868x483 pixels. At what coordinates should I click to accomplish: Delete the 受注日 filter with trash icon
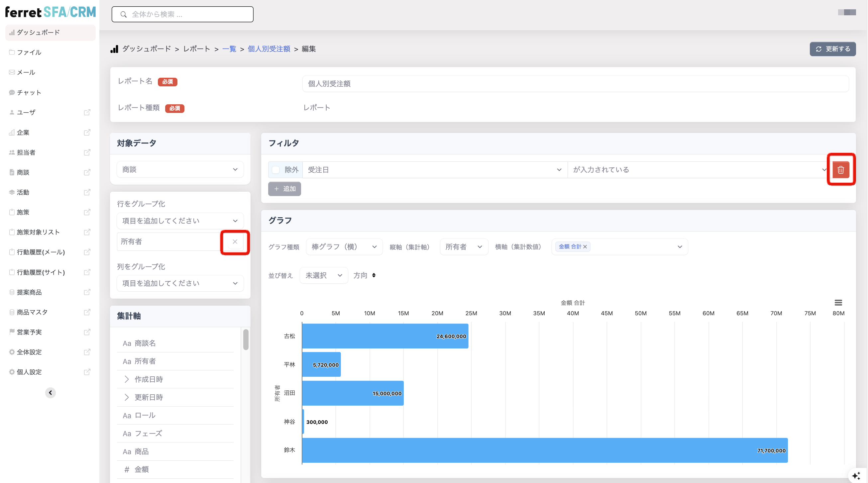[840, 170]
